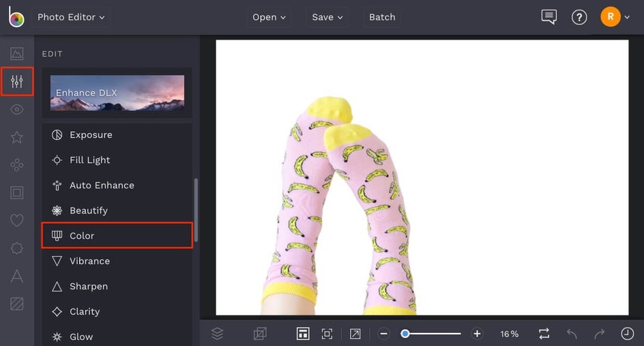This screenshot has width=644, height=346.
Task: Select the Text tool A icon
Action: coord(17,276)
